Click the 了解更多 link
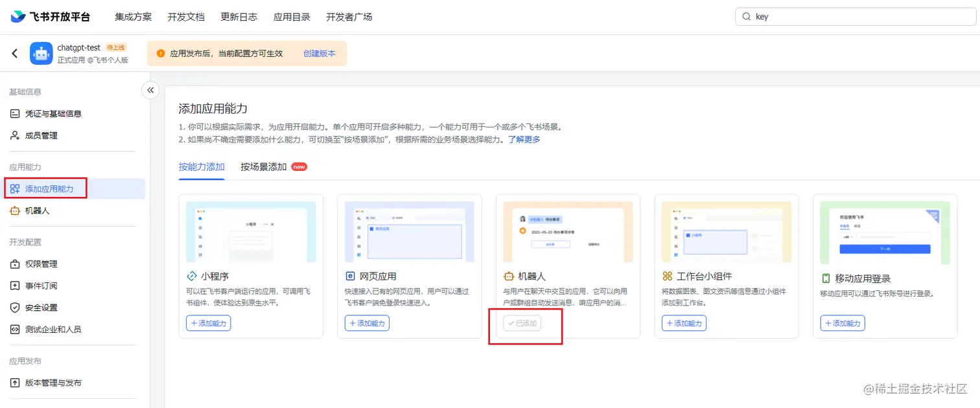Screen dimensions: 980x408 click(524, 139)
